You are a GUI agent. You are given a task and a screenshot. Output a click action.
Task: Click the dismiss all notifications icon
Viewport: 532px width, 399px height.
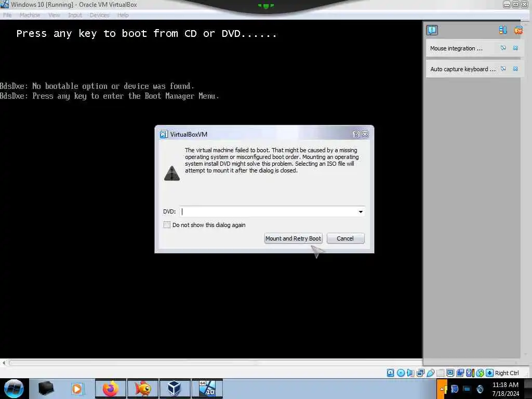[518, 30]
